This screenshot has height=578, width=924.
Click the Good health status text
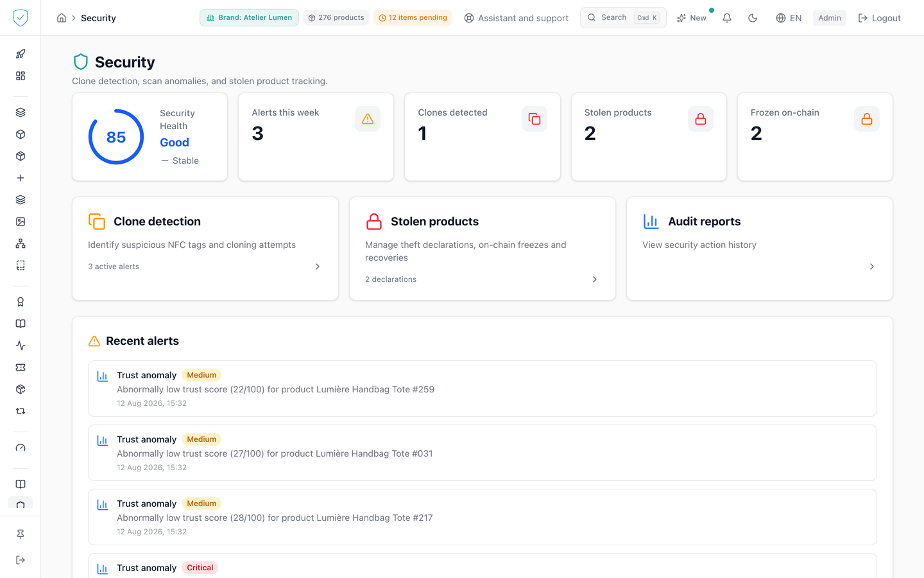[x=175, y=143]
